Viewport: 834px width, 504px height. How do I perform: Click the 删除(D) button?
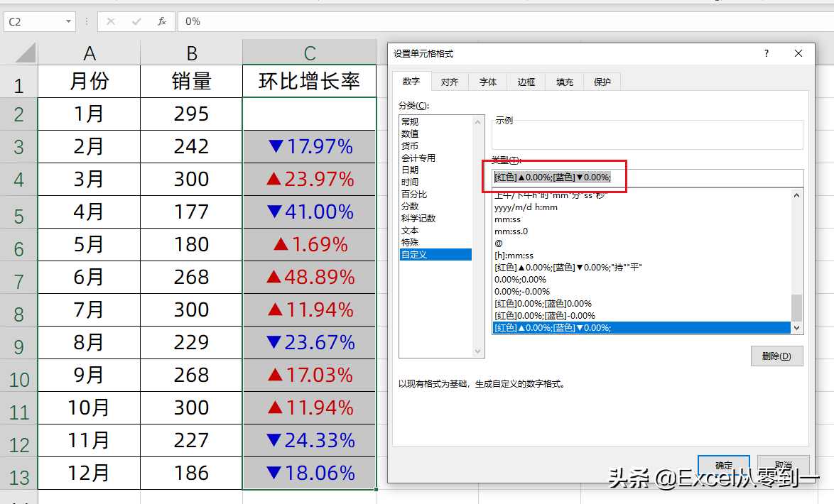coord(776,356)
